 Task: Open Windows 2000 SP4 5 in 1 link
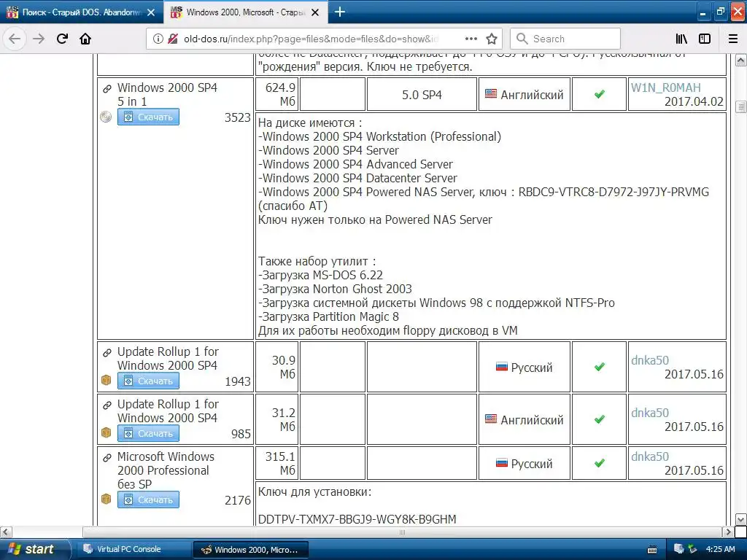[167, 94]
